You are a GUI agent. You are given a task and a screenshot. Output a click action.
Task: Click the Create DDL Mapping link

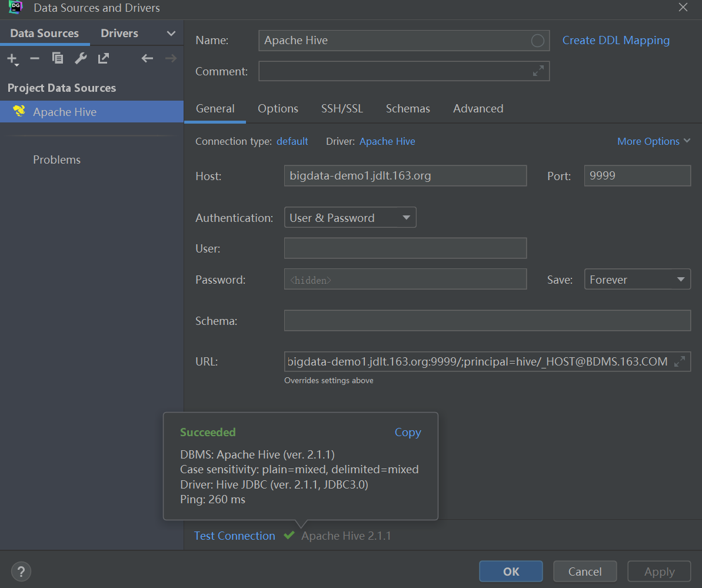(616, 40)
